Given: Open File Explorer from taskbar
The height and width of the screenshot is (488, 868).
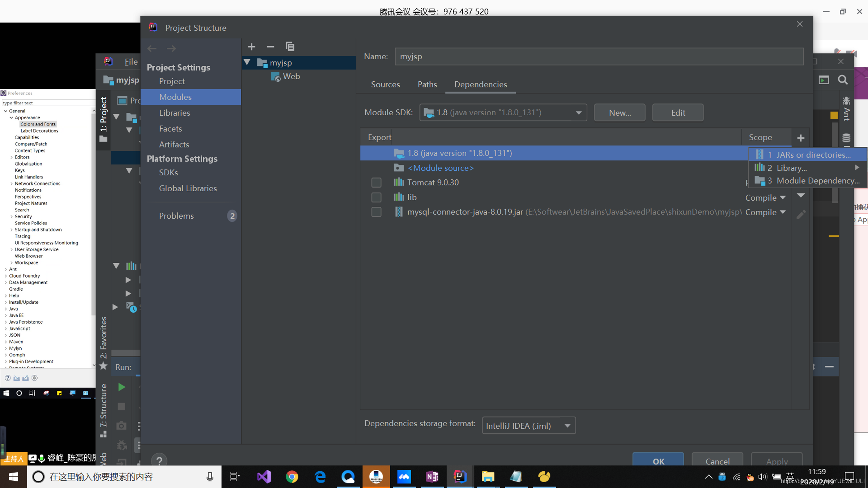Looking at the screenshot, I should pyautogui.click(x=488, y=476).
